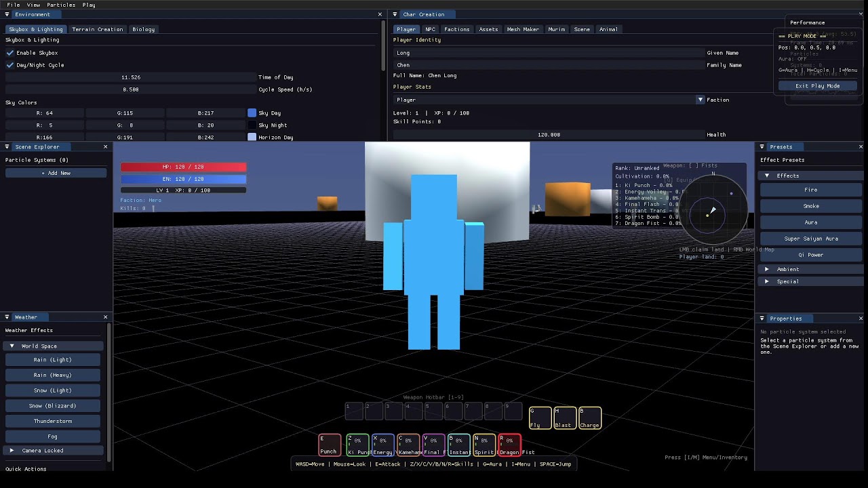Expand the Special preset group
The width and height of the screenshot is (868, 488).
pos(767,281)
